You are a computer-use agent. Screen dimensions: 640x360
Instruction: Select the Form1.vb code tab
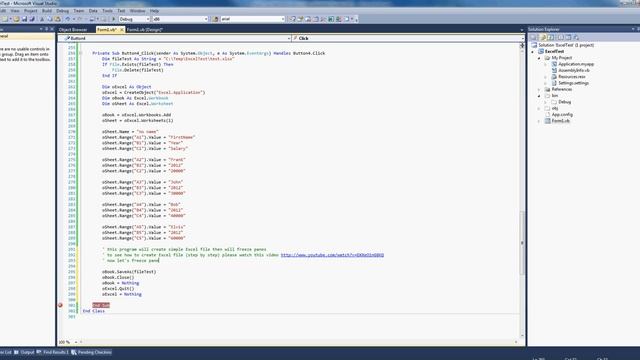[107, 29]
